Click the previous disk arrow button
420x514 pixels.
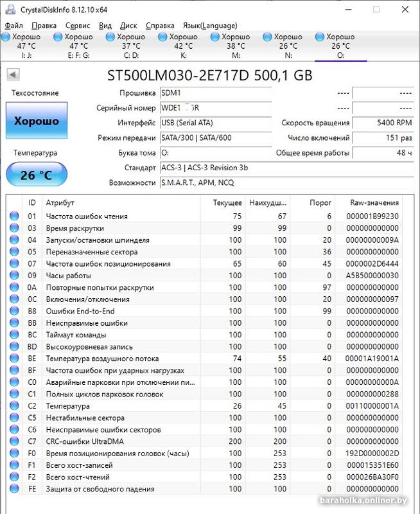point(13,75)
